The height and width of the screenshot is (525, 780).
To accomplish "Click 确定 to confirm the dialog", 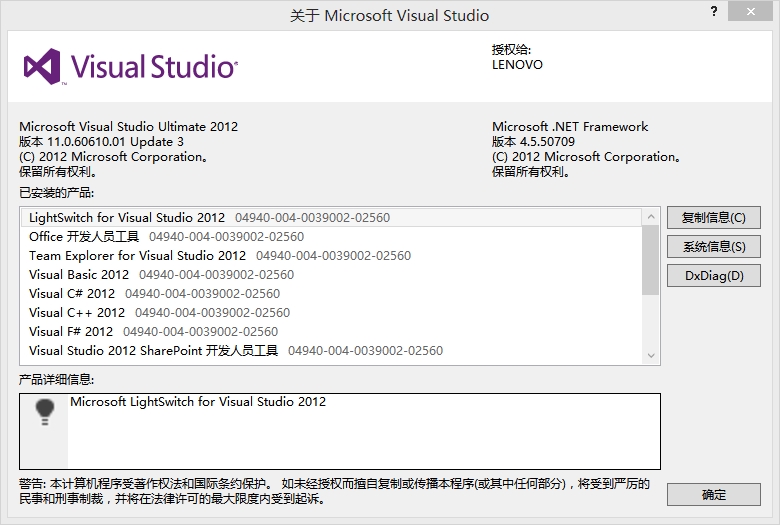I will coord(713,494).
